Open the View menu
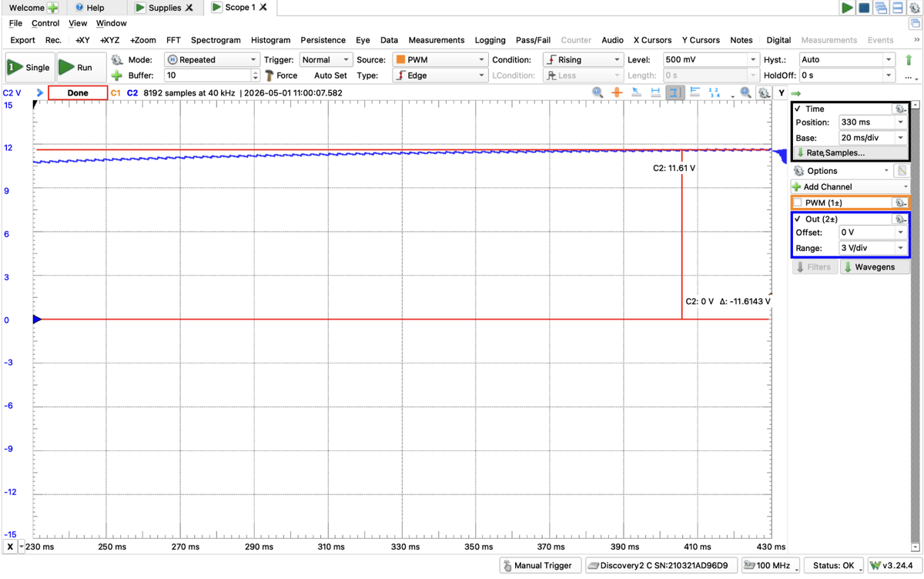The width and height of the screenshot is (924, 579). tap(78, 23)
